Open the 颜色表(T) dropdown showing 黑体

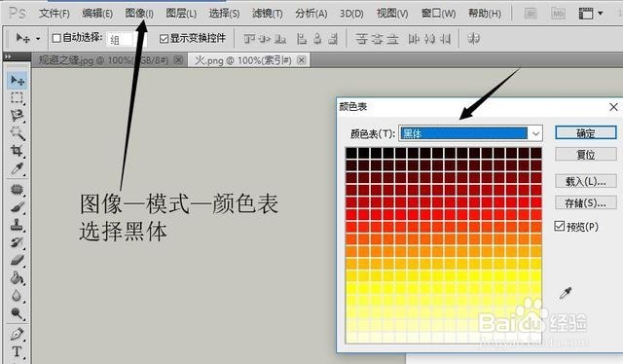470,133
